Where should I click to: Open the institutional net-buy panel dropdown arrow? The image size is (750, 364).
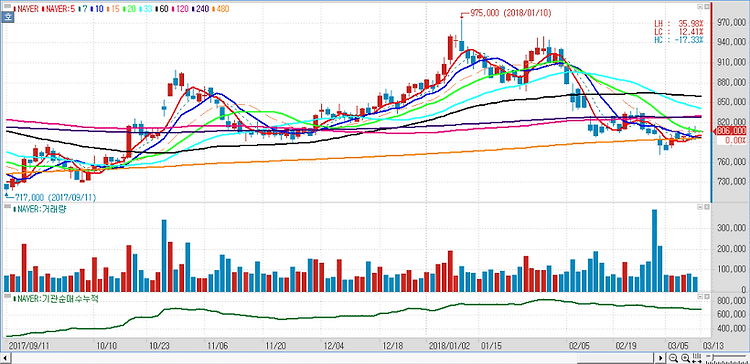[700, 297]
